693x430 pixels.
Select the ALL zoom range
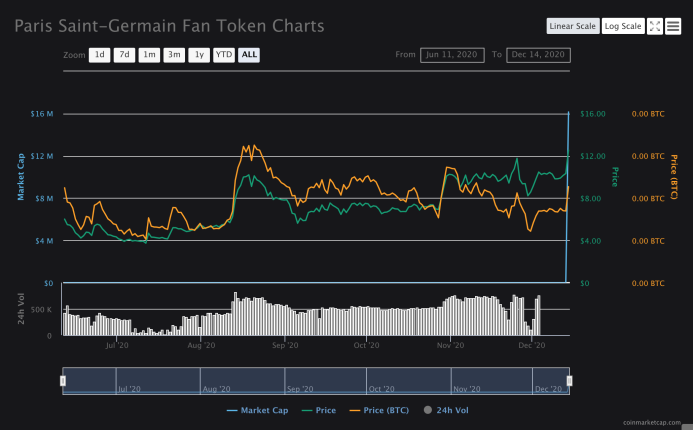(249, 55)
